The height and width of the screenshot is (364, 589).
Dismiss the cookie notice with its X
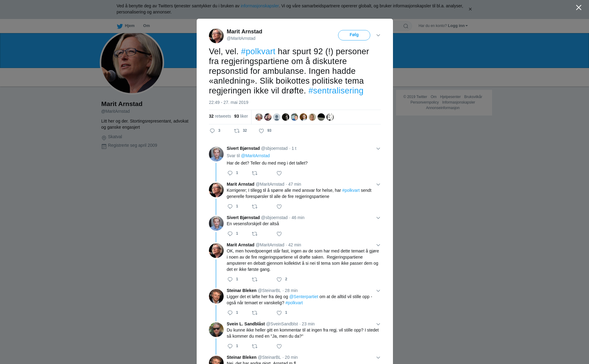[x=470, y=9]
